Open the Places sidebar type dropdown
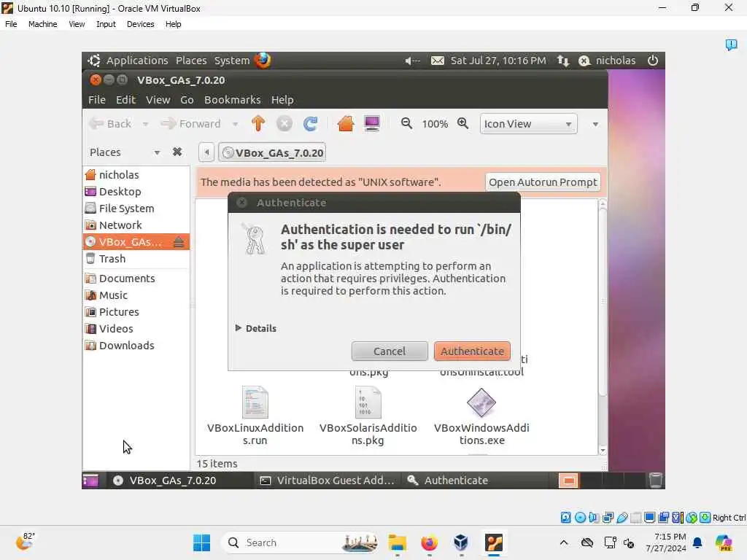747x560 pixels. point(157,152)
